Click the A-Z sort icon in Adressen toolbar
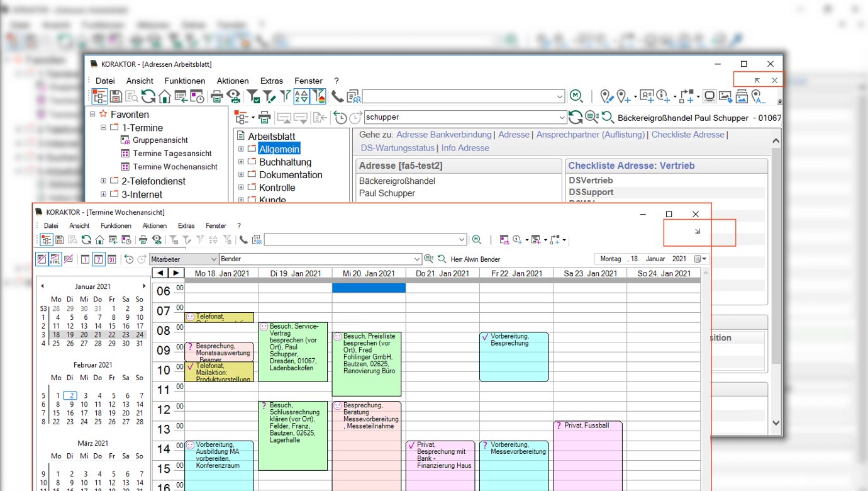Viewport: 868px width, 491px height. coord(301,96)
